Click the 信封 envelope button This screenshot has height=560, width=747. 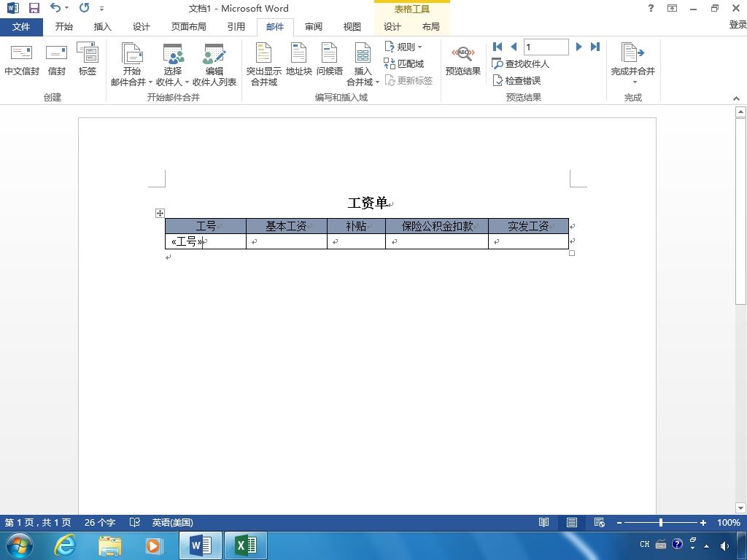click(56, 61)
